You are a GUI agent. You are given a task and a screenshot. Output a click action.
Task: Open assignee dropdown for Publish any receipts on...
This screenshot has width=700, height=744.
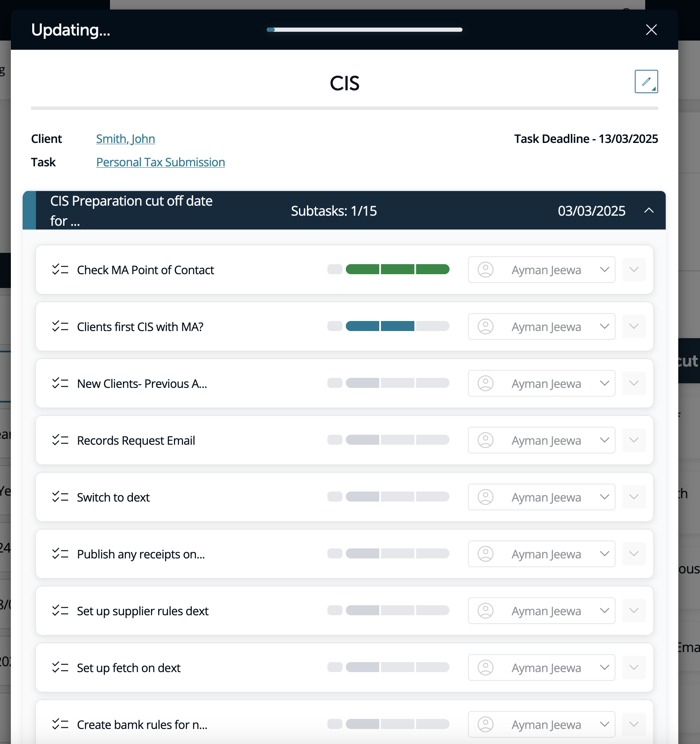tap(542, 554)
